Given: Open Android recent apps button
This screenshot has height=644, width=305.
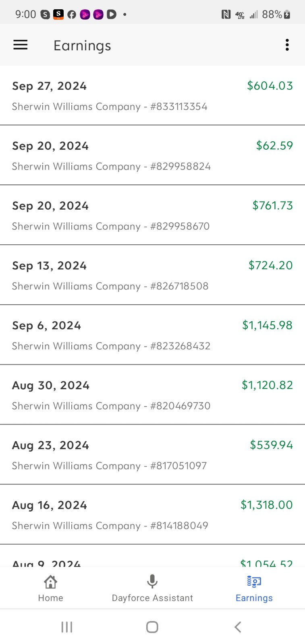Looking at the screenshot, I should click(67, 627).
